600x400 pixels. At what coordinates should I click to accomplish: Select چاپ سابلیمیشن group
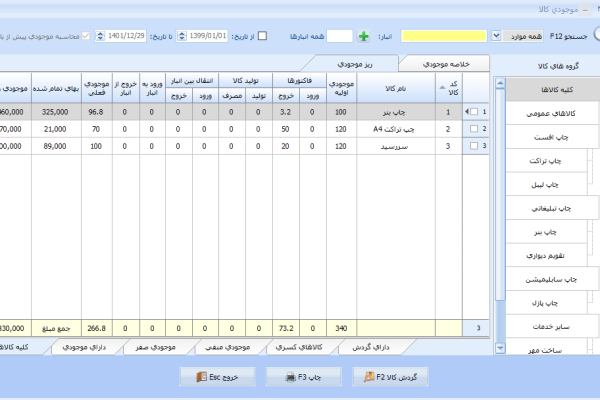pos(552,279)
